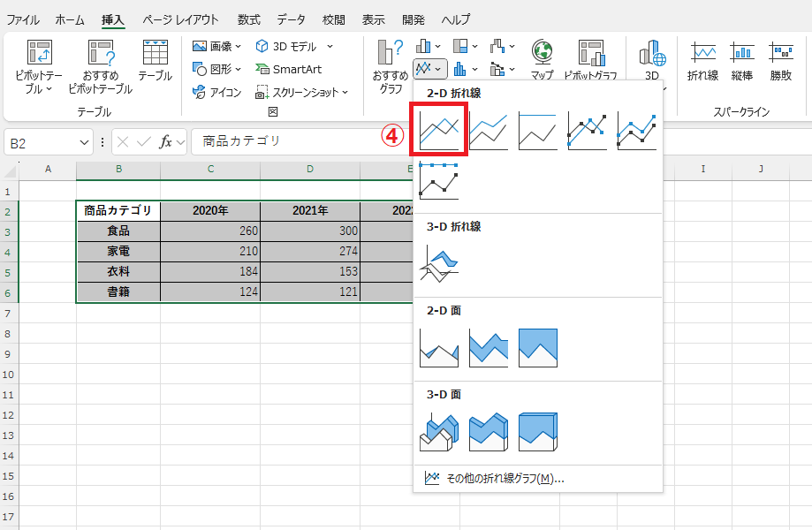Click おすすめピボットテーブル

pyautogui.click(x=101, y=67)
